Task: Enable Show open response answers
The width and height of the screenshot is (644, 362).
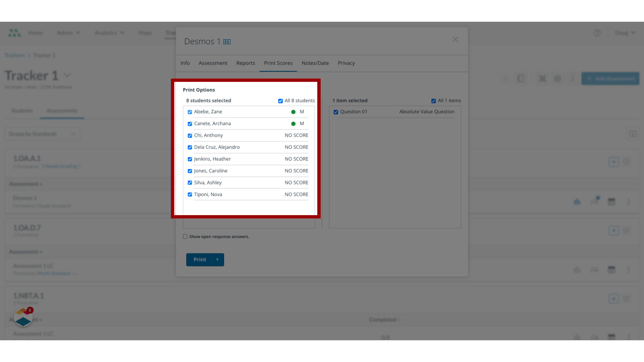Action: click(185, 236)
